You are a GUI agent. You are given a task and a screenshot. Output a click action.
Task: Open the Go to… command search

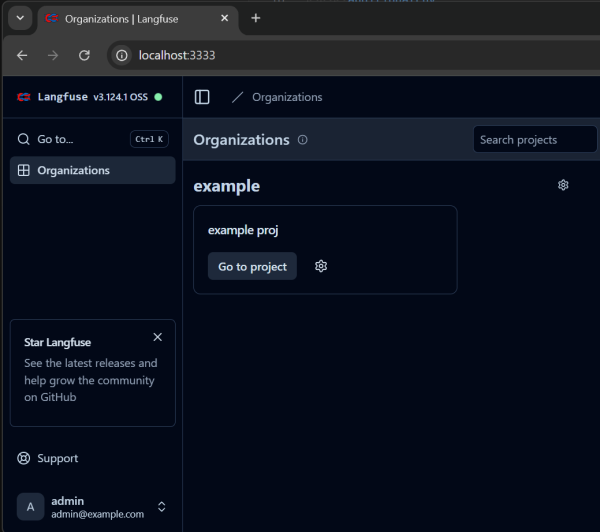coord(91,139)
